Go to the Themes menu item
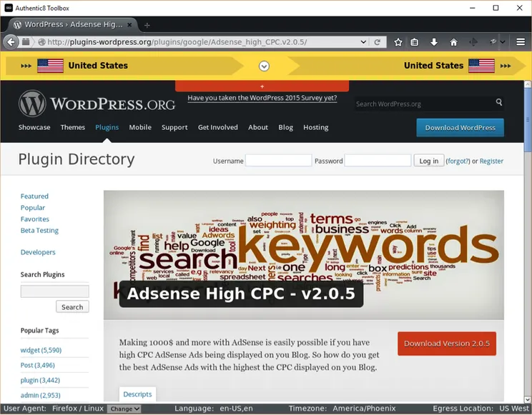This screenshot has width=532, height=415. click(x=73, y=127)
